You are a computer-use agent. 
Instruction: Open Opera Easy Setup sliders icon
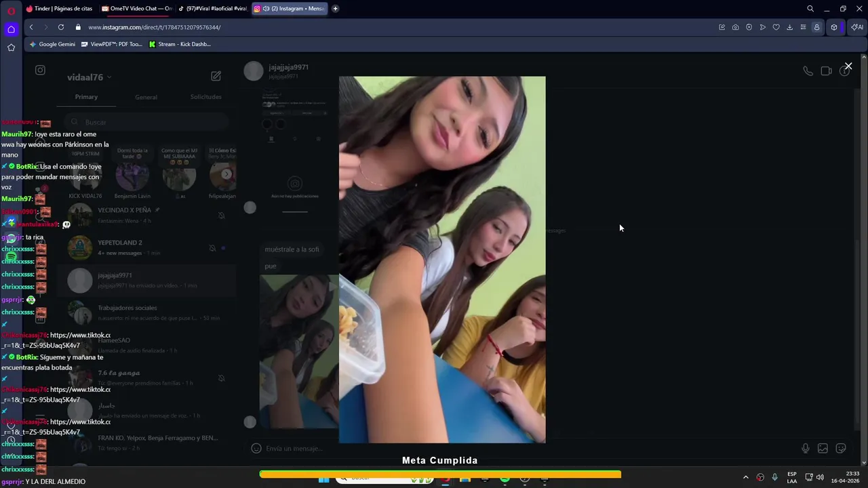click(x=803, y=27)
